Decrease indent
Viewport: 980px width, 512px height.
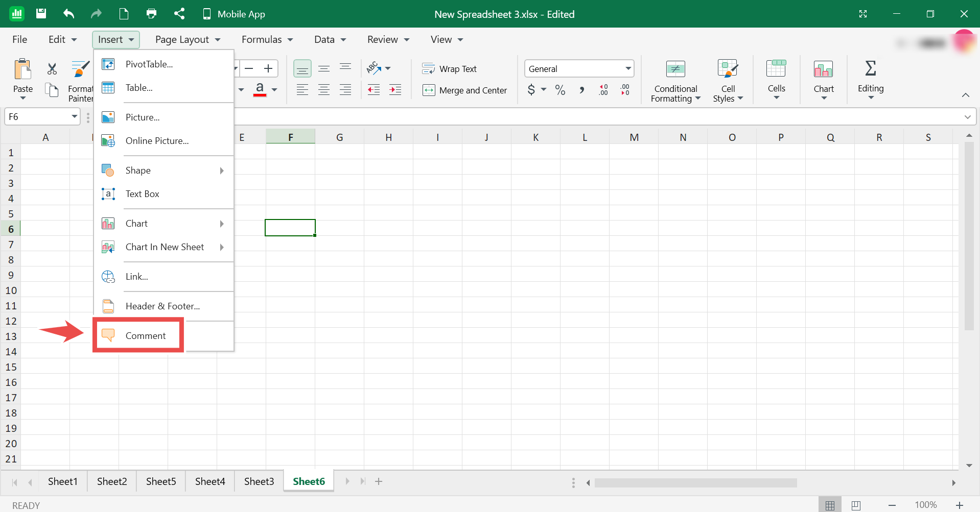coord(374,90)
